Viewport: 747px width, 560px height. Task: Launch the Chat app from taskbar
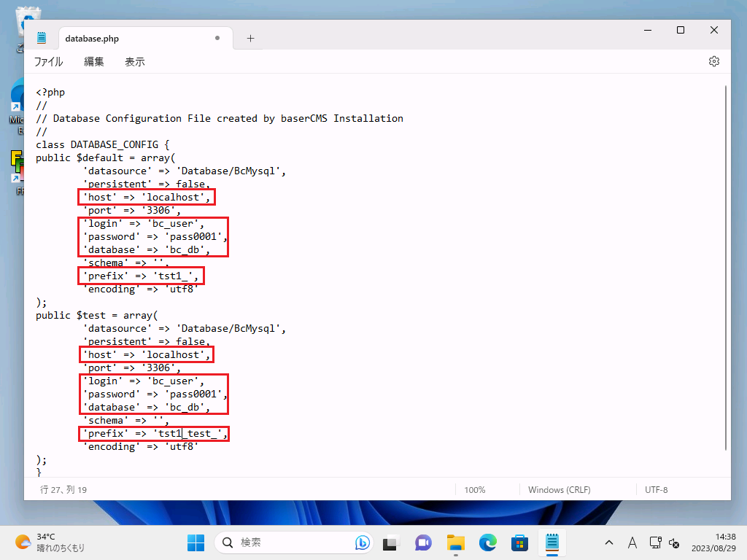(x=423, y=542)
